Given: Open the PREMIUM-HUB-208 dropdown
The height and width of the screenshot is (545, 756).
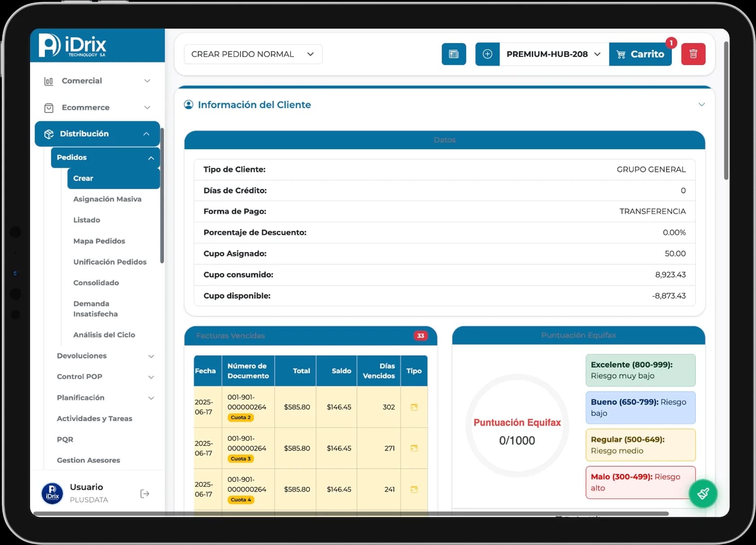Looking at the screenshot, I should [x=554, y=54].
